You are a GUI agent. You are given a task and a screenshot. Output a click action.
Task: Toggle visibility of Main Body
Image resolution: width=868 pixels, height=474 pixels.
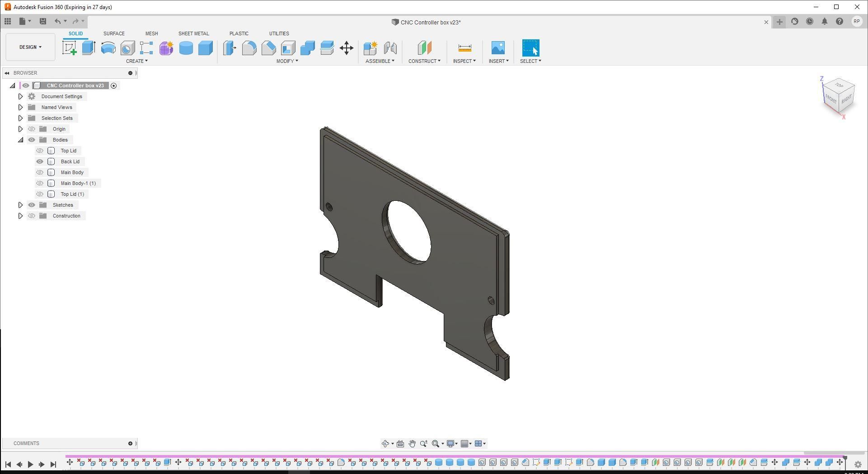(40, 172)
